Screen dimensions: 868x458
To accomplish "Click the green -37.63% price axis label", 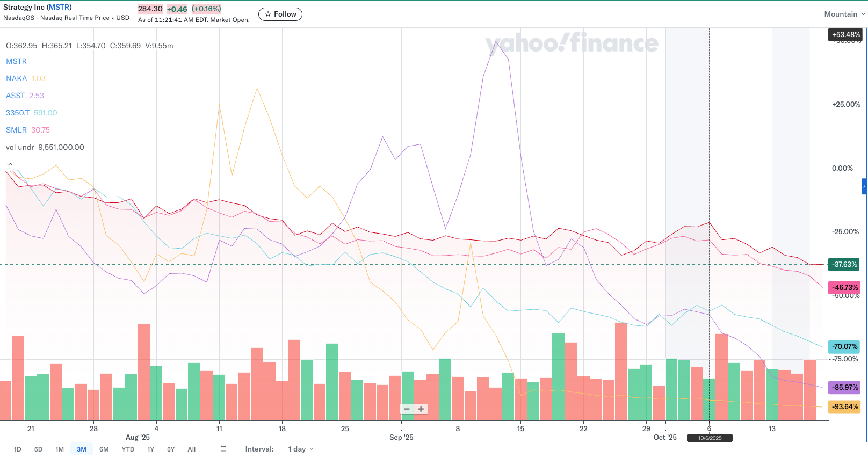I will click(x=845, y=265).
